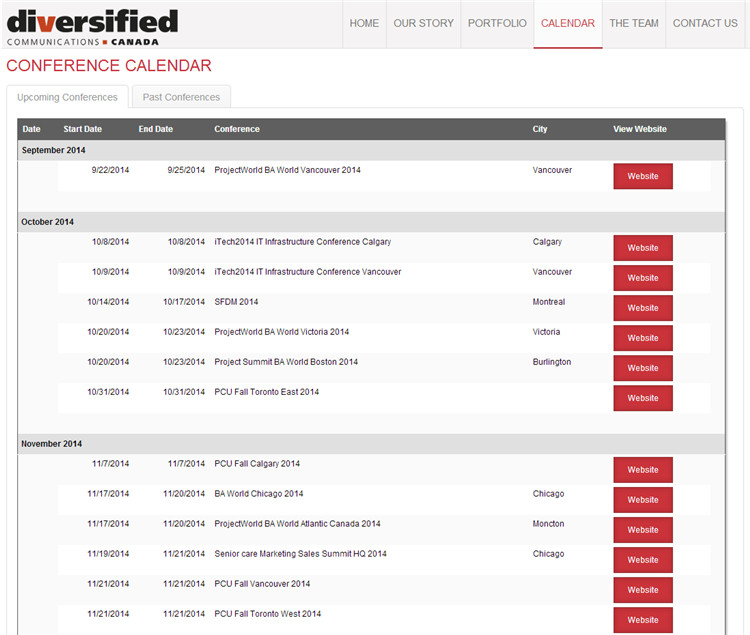
Task: Click Website button for iTech2014 Calgary conference
Action: [x=642, y=248]
